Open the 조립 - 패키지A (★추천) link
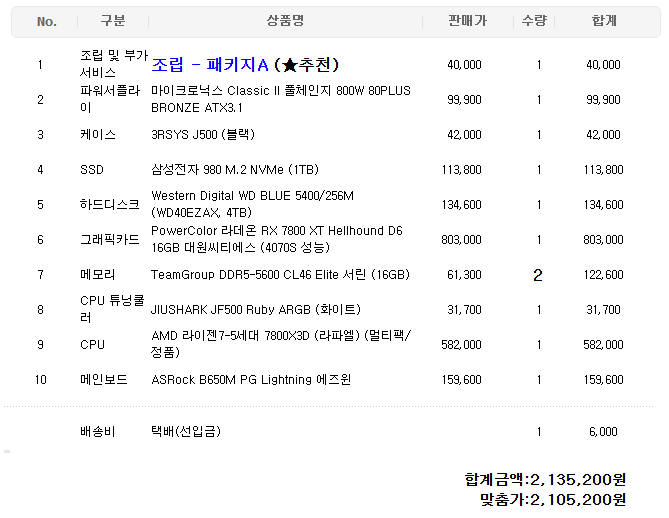 [x=245, y=65]
